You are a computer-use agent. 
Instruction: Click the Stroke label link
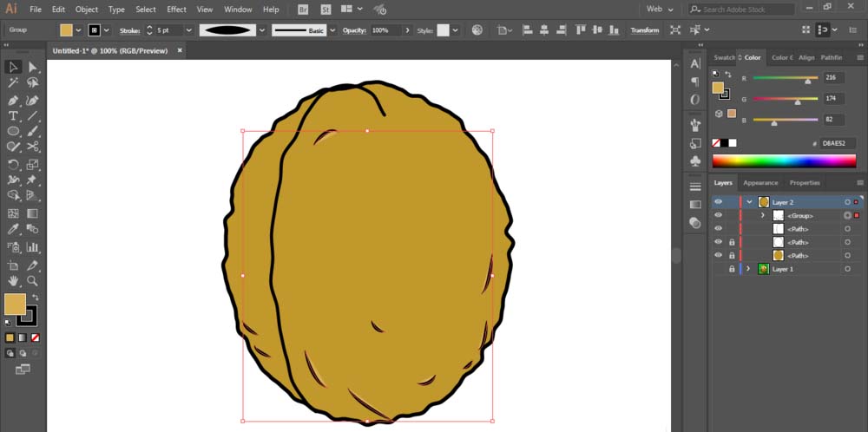pos(129,30)
